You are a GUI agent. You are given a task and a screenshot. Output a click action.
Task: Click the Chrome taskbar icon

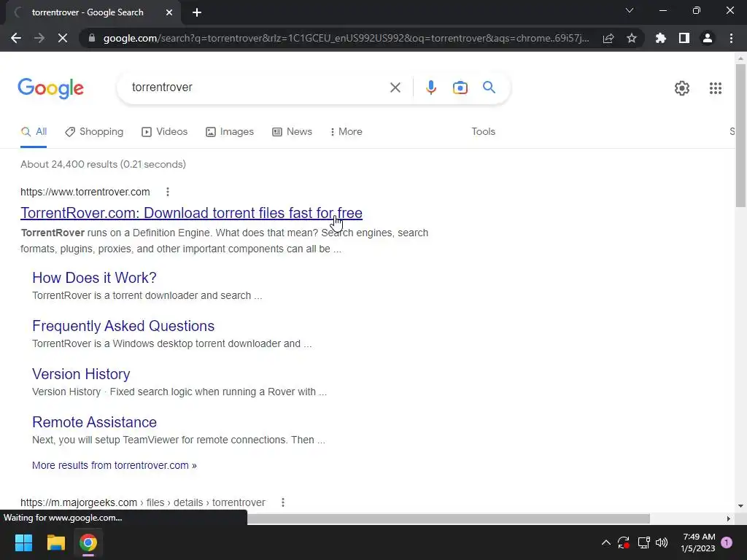88,542
